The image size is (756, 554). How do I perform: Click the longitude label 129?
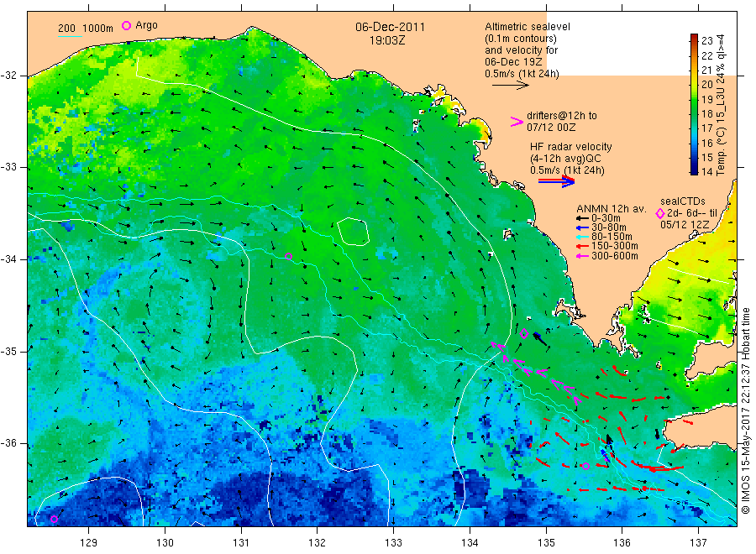click(x=89, y=543)
